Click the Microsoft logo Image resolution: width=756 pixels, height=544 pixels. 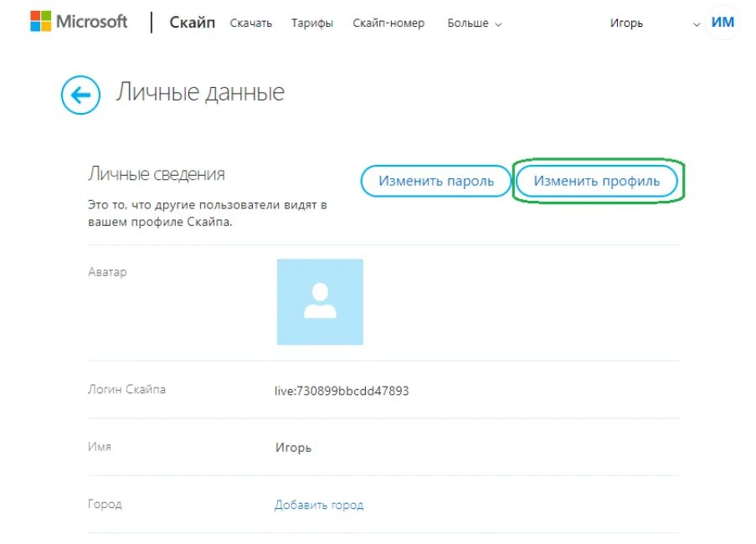[x=79, y=22]
